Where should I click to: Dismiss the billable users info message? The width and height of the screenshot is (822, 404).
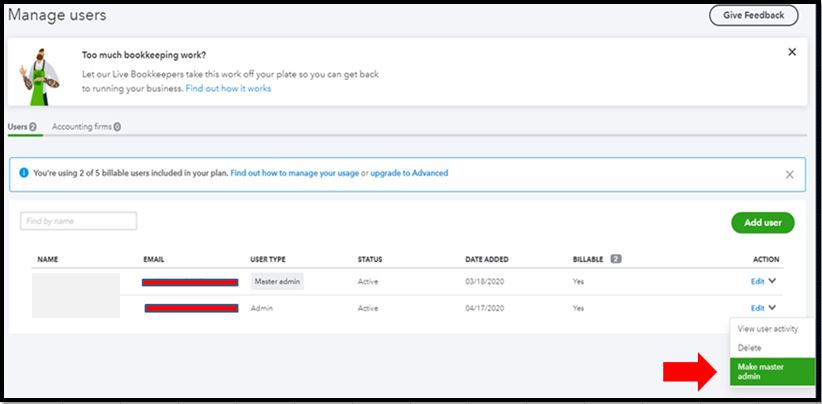pyautogui.click(x=789, y=174)
